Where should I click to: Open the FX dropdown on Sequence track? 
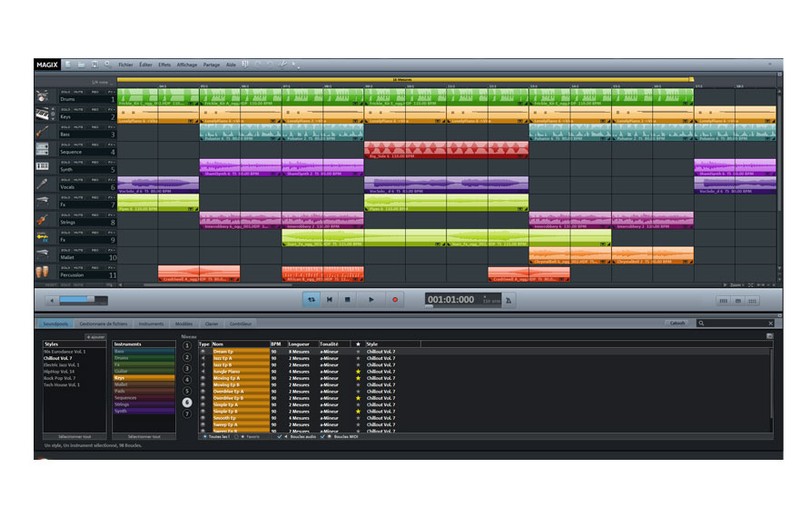click(111, 145)
